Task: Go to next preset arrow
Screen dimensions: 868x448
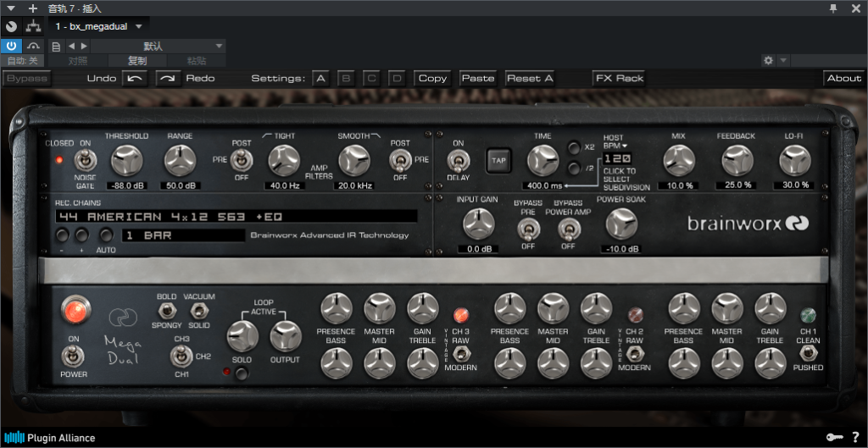Action: coord(84,46)
